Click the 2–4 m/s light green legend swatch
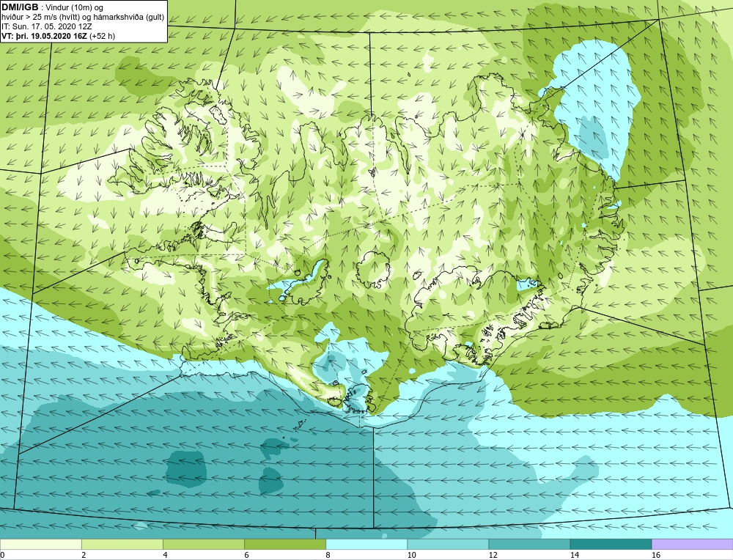Viewport: 733px width, 560px height. [x=122, y=544]
